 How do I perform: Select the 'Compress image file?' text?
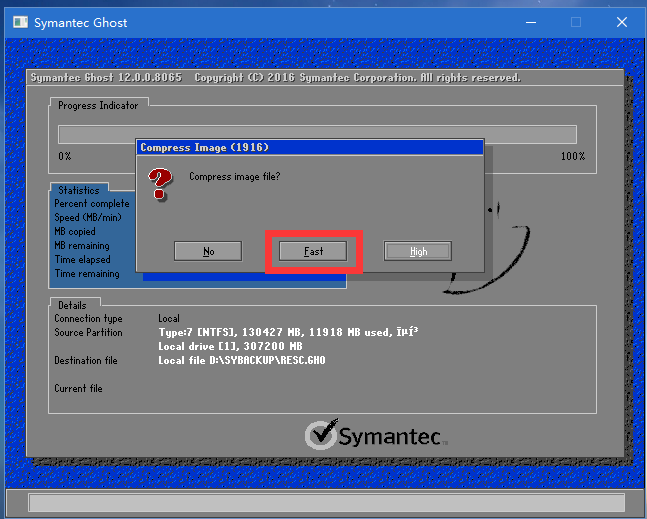[x=234, y=177]
